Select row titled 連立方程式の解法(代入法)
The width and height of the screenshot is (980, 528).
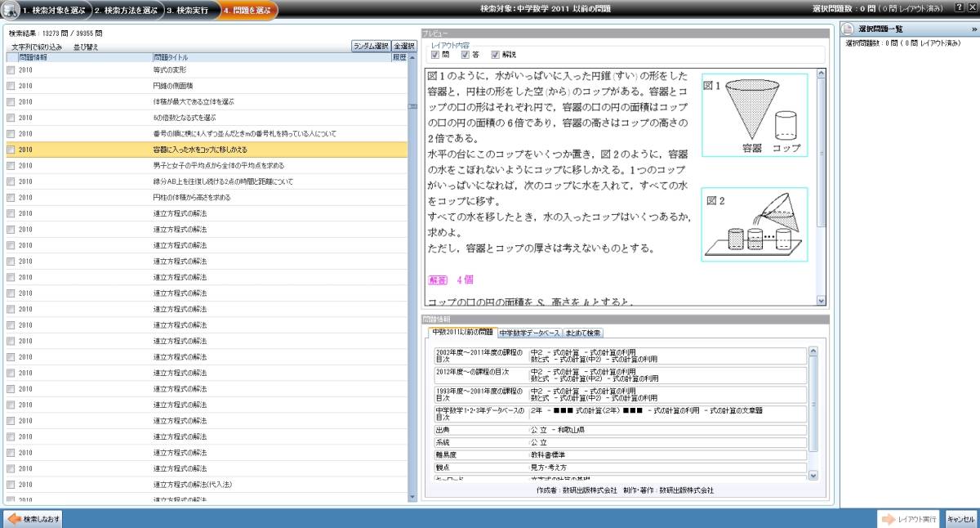pos(207,485)
